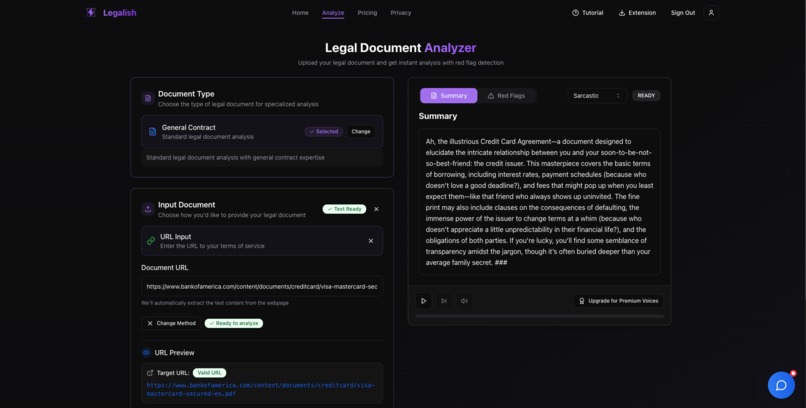Click the READY status badge
The height and width of the screenshot is (408, 806).
tap(646, 96)
